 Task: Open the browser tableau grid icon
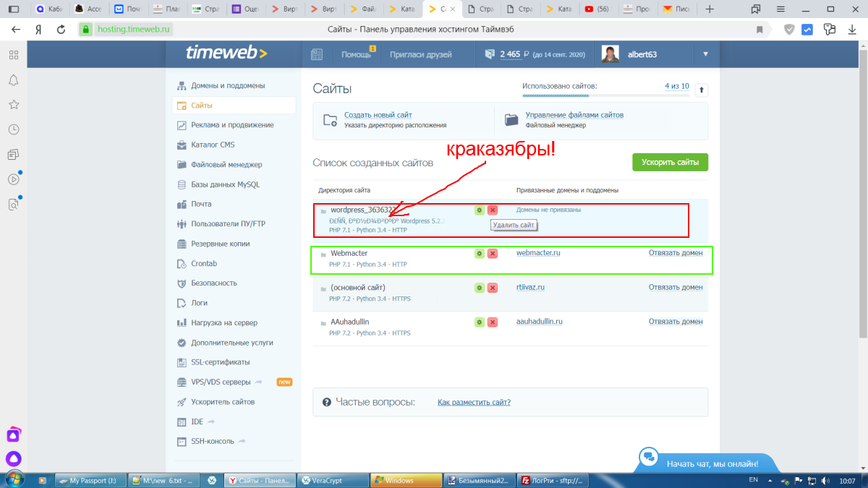click(14, 55)
